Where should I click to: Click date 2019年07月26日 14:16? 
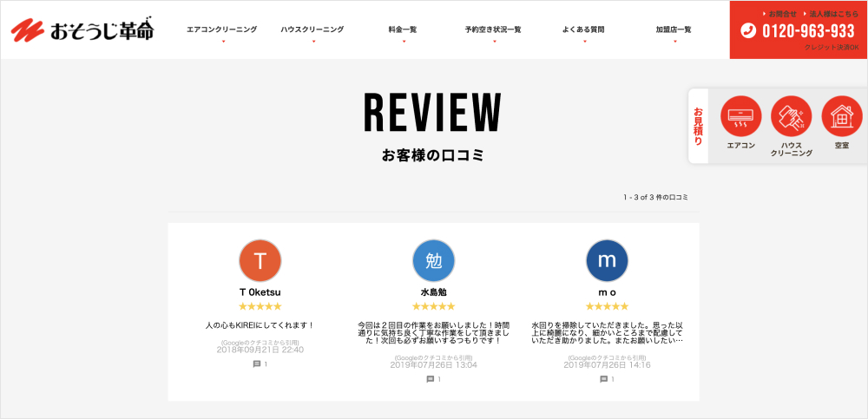(x=608, y=364)
